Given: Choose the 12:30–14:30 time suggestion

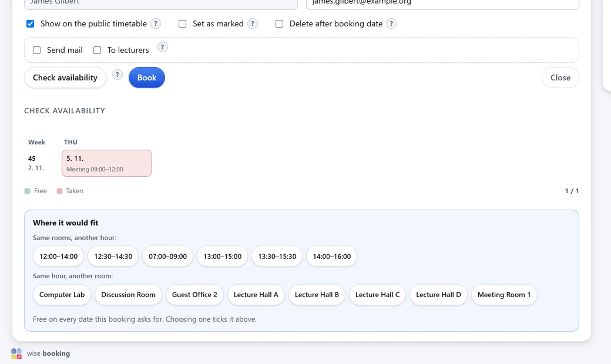Looking at the screenshot, I should click(113, 257).
